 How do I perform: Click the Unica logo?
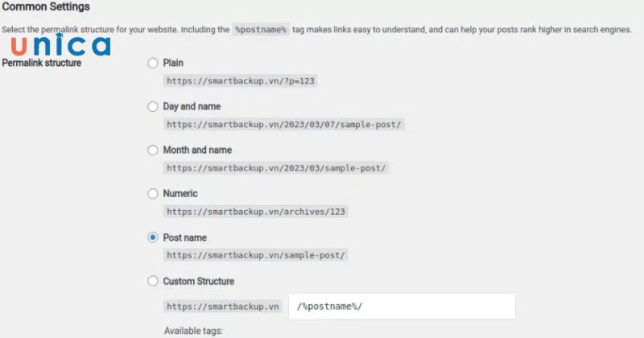tap(60, 46)
